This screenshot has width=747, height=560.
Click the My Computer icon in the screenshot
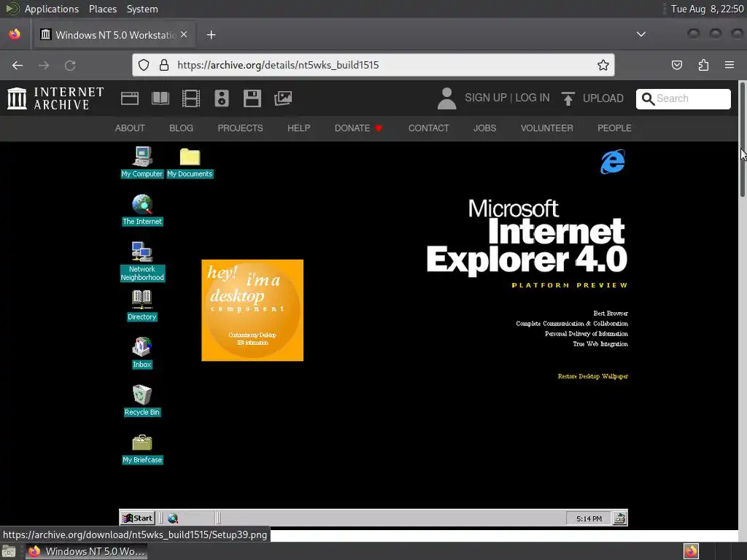pyautogui.click(x=142, y=162)
